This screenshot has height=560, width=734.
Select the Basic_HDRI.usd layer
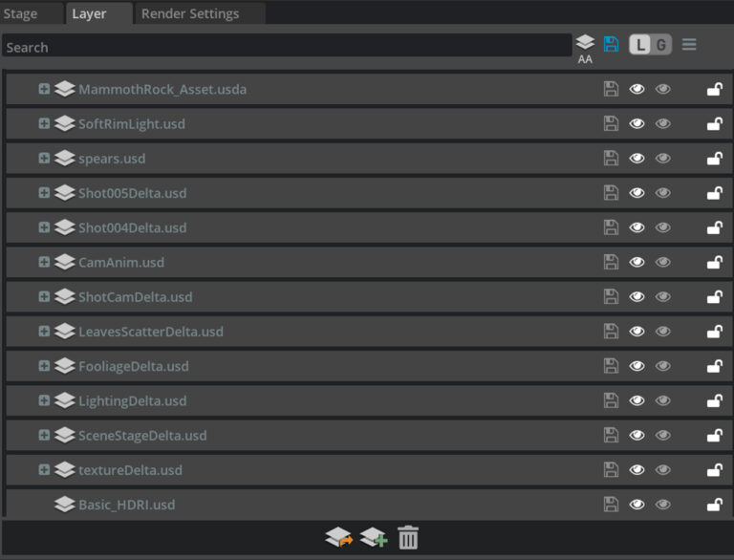(126, 505)
